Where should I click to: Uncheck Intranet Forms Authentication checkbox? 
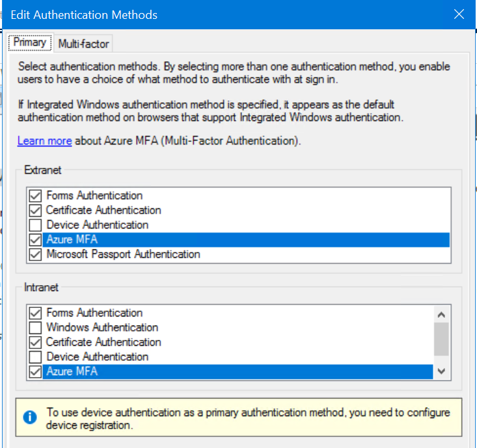click(35, 313)
